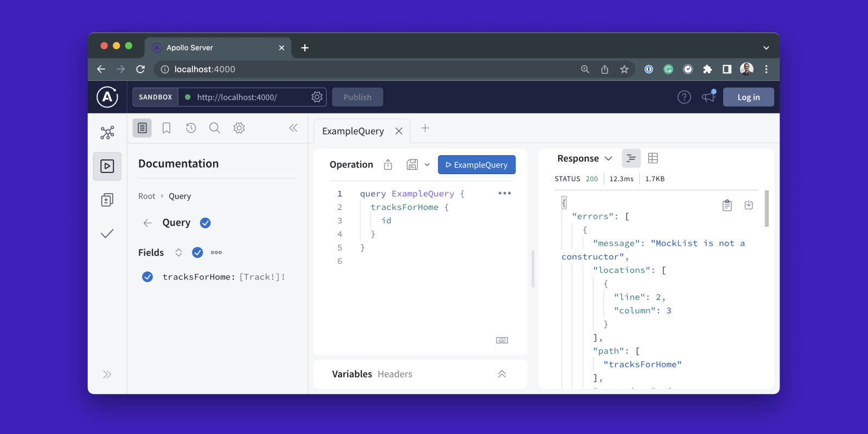Toggle the tracksForHome field checkmark

tap(148, 277)
